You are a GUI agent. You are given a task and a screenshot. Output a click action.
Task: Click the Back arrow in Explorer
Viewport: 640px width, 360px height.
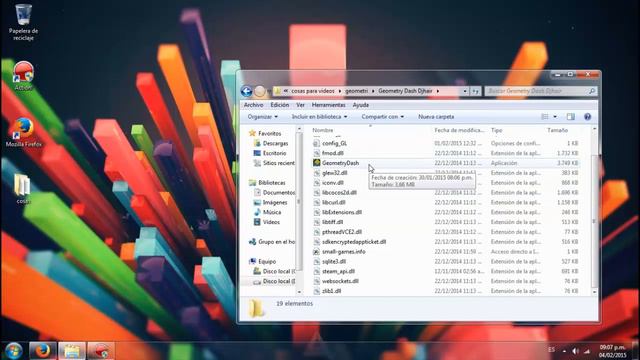click(246, 91)
